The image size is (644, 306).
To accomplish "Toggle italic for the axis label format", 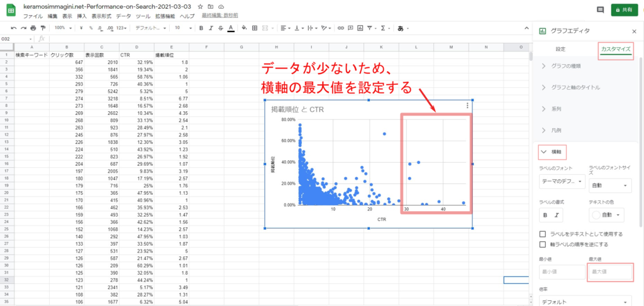I will pos(557,215).
